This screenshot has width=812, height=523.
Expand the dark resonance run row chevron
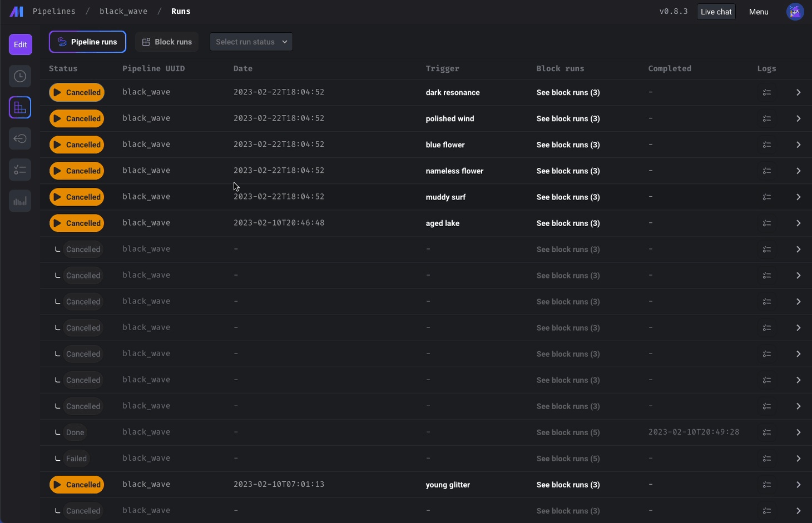798,92
